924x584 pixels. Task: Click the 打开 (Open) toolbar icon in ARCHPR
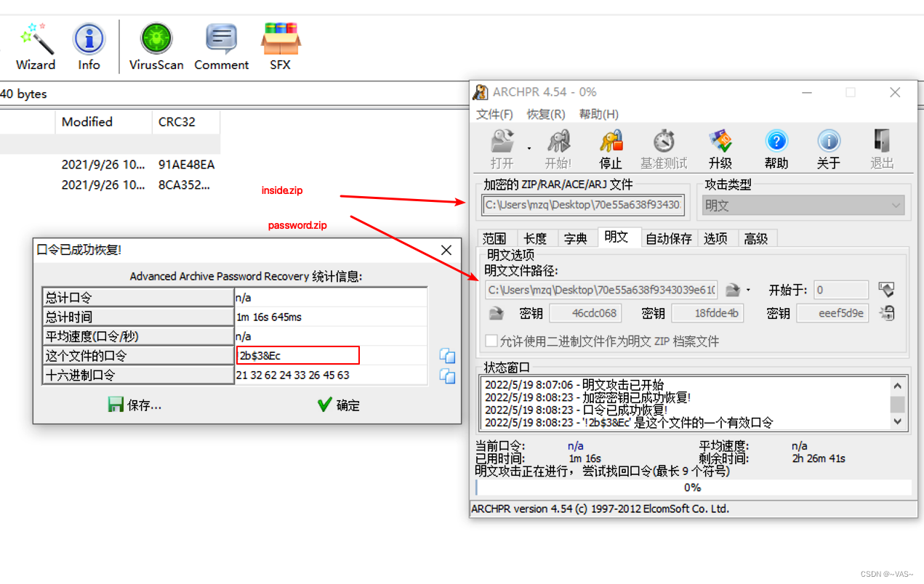(x=502, y=149)
